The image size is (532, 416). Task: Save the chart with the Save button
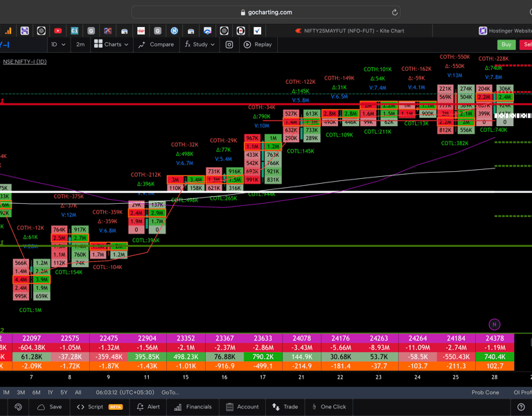[x=50, y=407]
